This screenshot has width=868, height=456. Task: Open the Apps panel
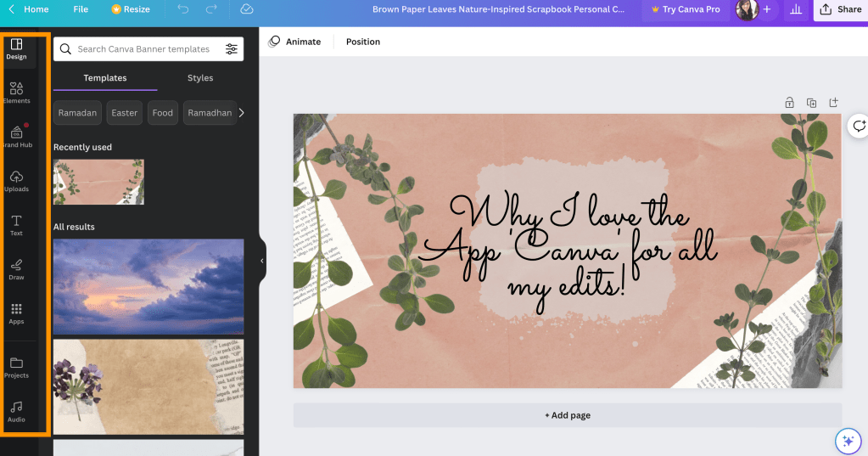pyautogui.click(x=16, y=312)
